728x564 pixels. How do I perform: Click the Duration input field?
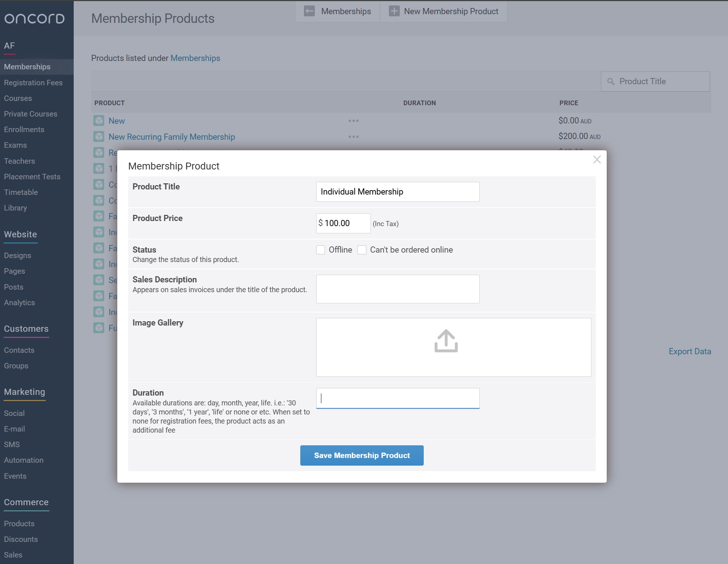tap(398, 399)
